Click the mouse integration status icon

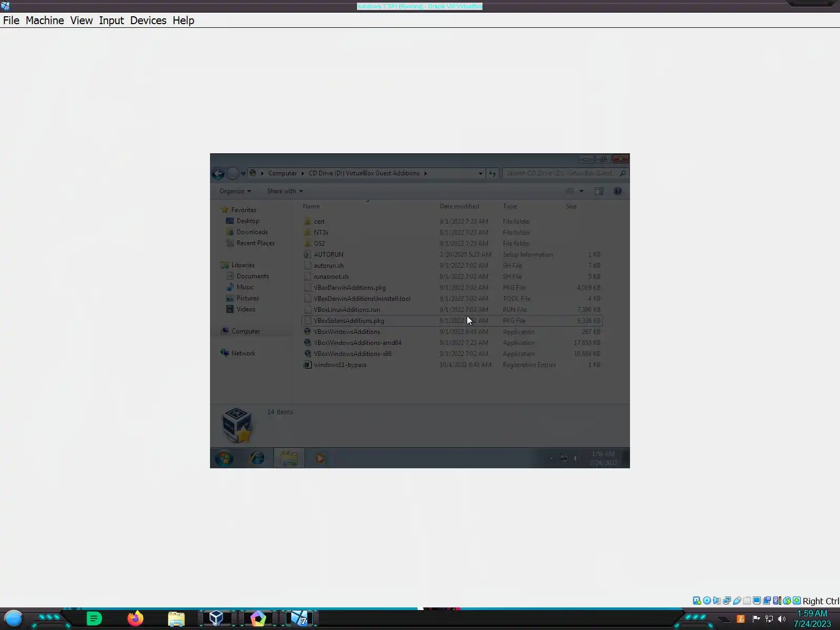786,601
